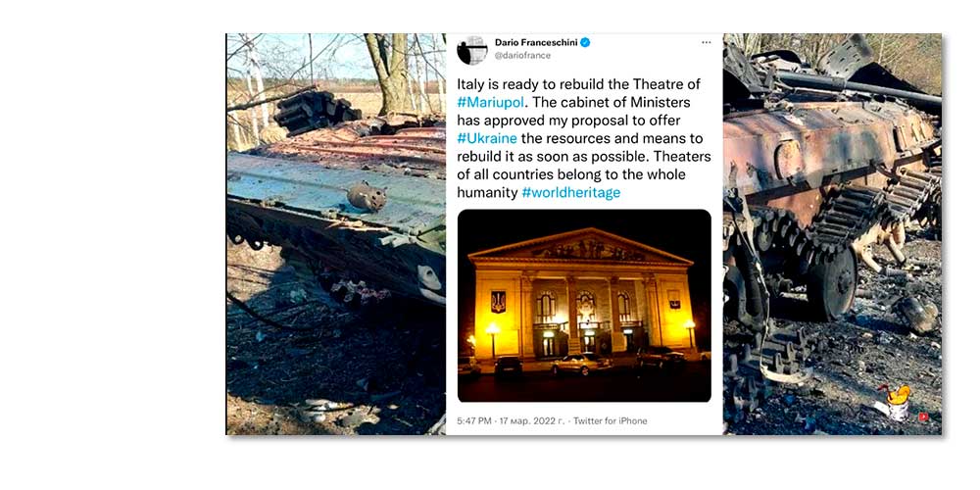Click the Dario Franceschini display name
The image size is (980, 490).
(x=536, y=42)
